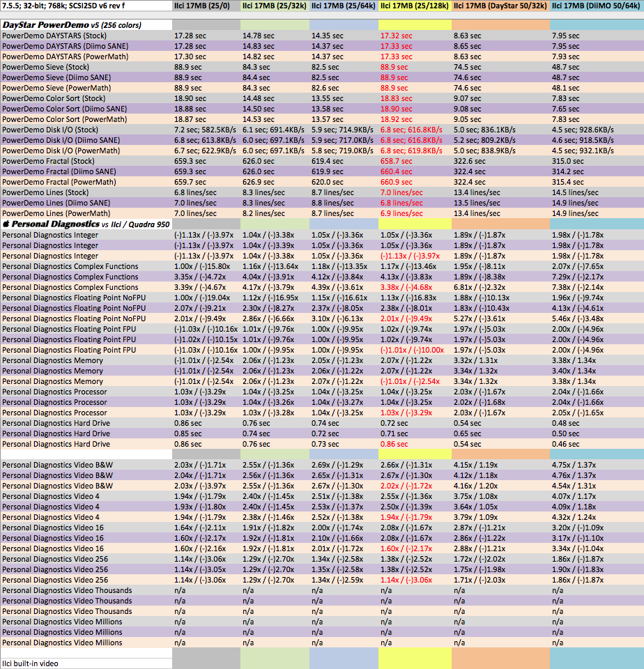Screen dimensions: 644x669
Task: Select the 'PowerDemo Lines (Stock)' row label
Action: point(45,192)
